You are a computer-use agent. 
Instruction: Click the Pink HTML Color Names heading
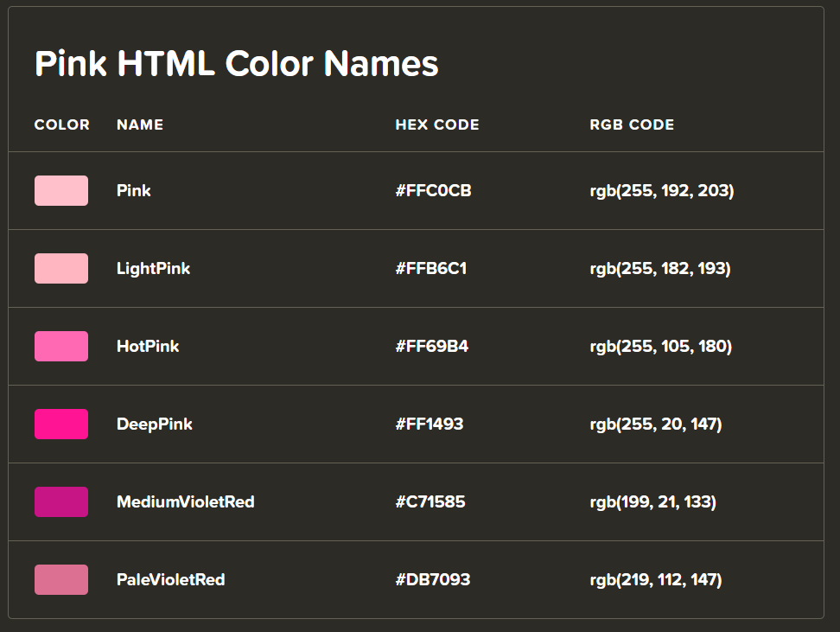point(236,64)
